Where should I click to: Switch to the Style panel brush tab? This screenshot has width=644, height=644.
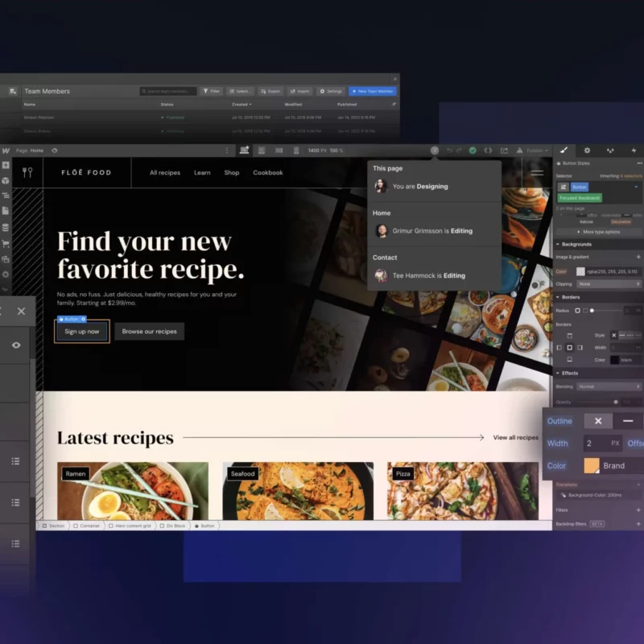click(x=564, y=151)
